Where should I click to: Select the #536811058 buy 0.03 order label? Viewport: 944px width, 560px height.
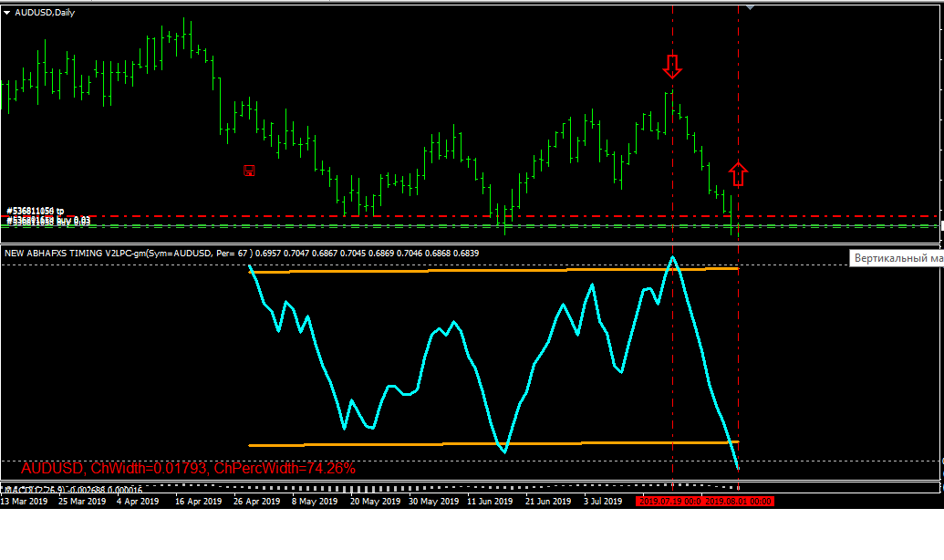(48, 221)
